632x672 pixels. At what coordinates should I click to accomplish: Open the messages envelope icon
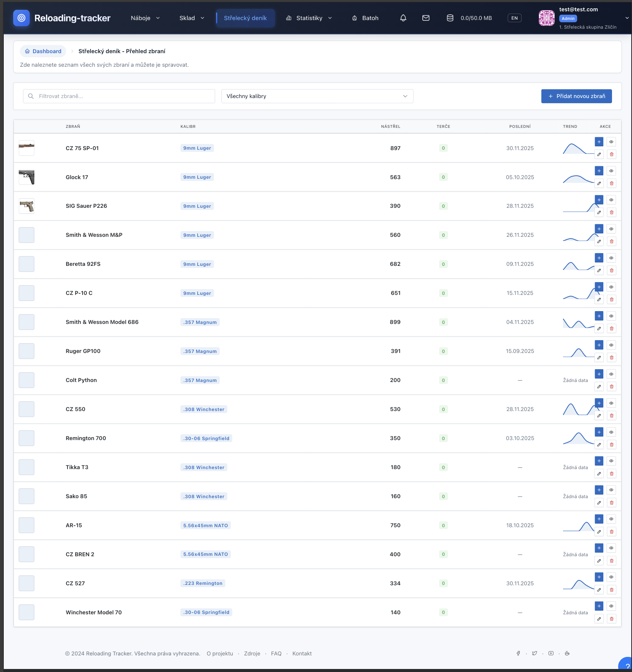426,18
